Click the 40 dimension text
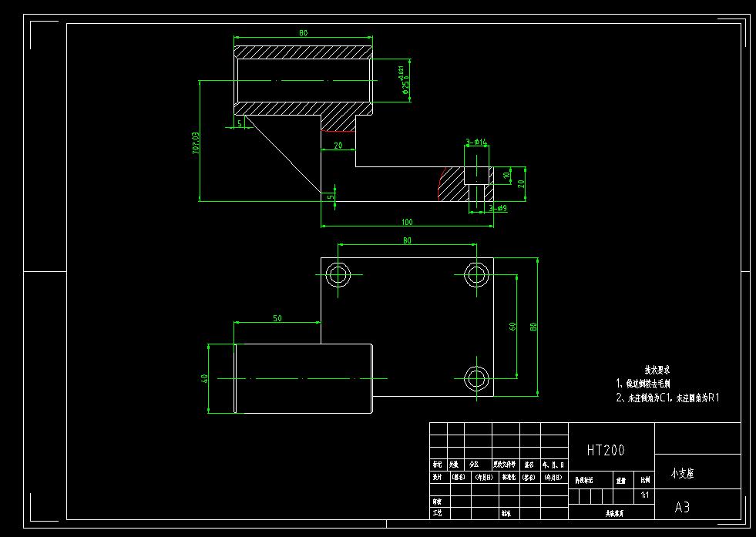Image resolution: width=756 pixels, height=537 pixels. (204, 378)
